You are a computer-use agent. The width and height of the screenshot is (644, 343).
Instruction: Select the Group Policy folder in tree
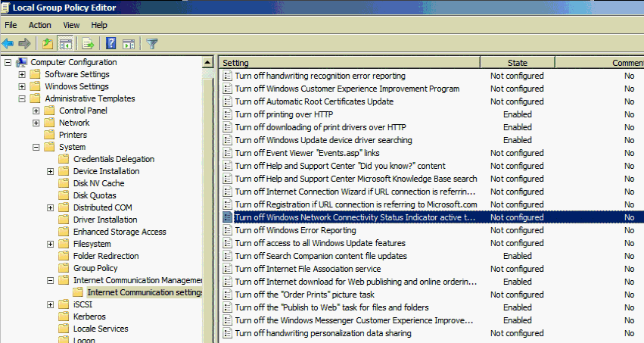click(95, 268)
